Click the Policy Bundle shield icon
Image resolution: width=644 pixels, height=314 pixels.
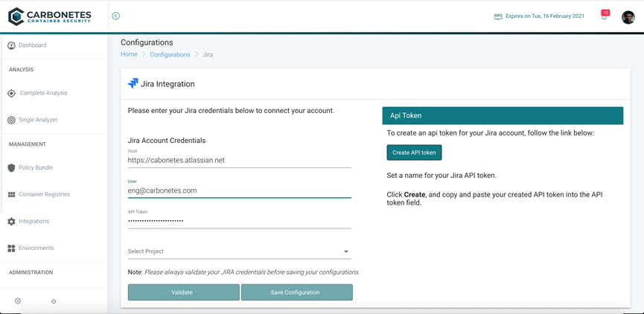coord(11,168)
